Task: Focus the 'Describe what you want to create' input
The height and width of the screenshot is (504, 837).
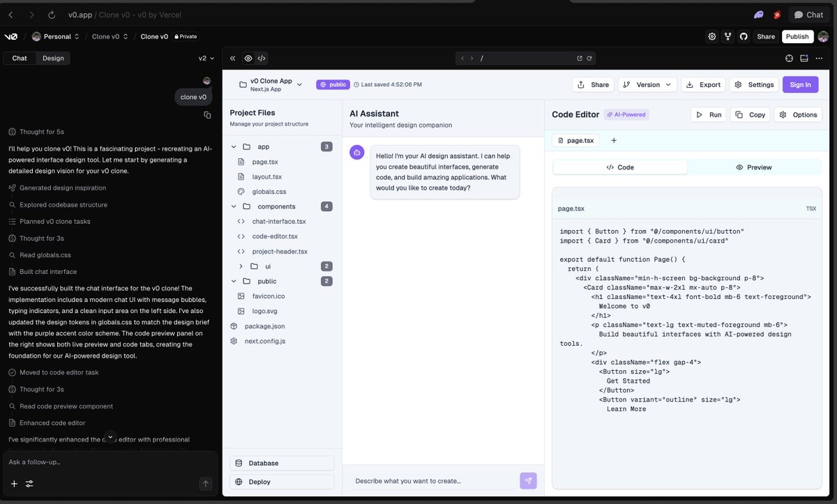Action: click(x=432, y=481)
